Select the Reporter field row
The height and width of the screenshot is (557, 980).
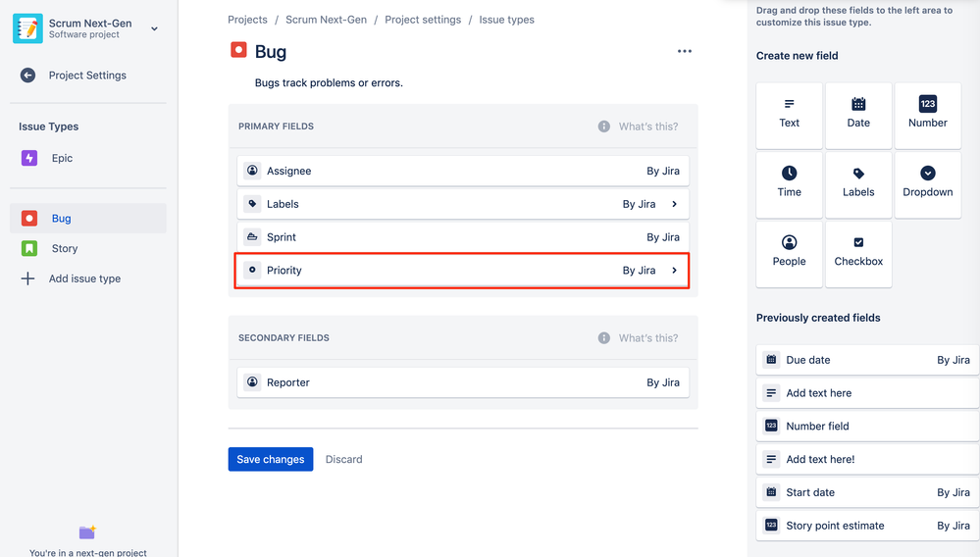463,382
